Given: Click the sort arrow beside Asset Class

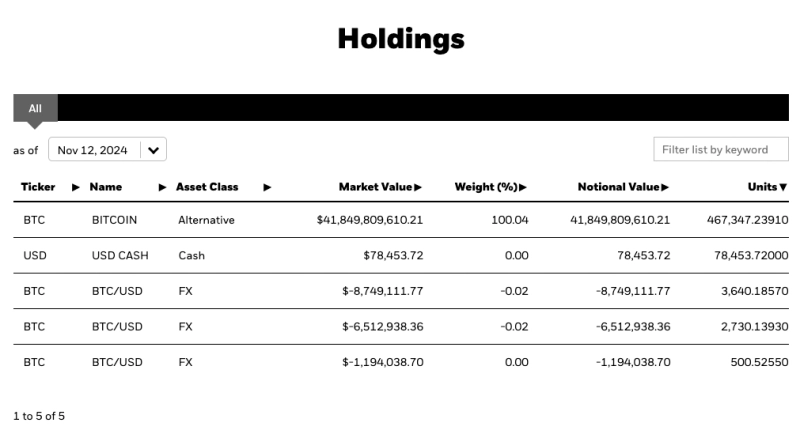Looking at the screenshot, I should tap(267, 187).
